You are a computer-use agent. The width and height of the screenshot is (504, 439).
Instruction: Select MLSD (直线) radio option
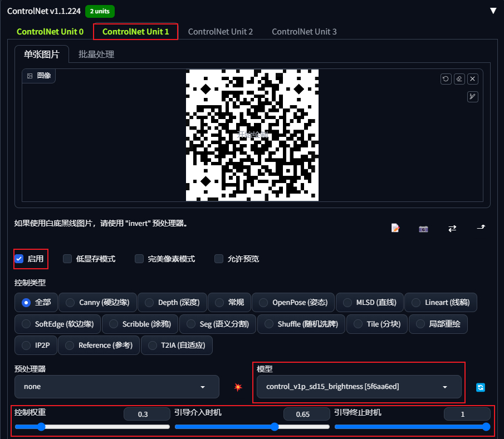coord(370,303)
